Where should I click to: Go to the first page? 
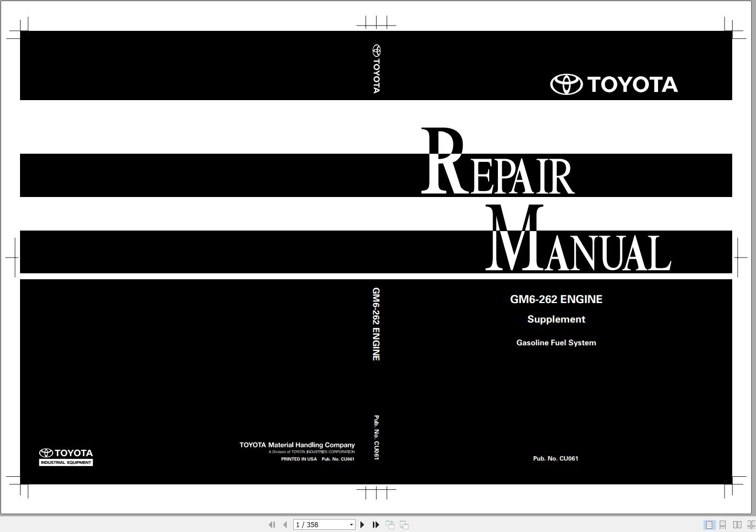point(272,524)
